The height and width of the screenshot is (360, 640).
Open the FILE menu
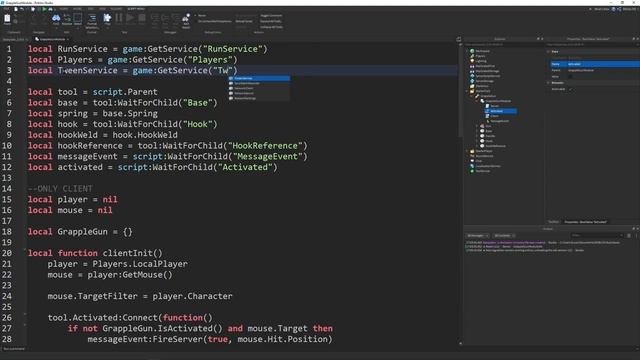[x=6, y=9]
